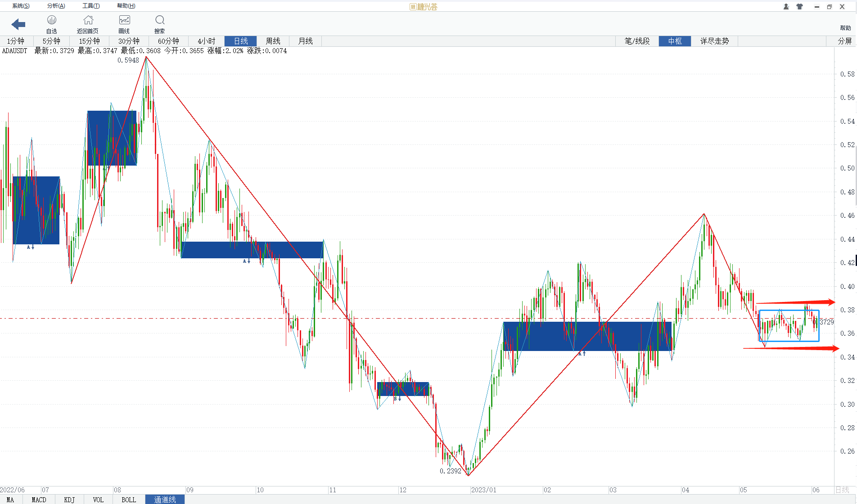This screenshot has height=504, width=857.
Task: Click the 分屏 split-screen button
Action: [845, 41]
